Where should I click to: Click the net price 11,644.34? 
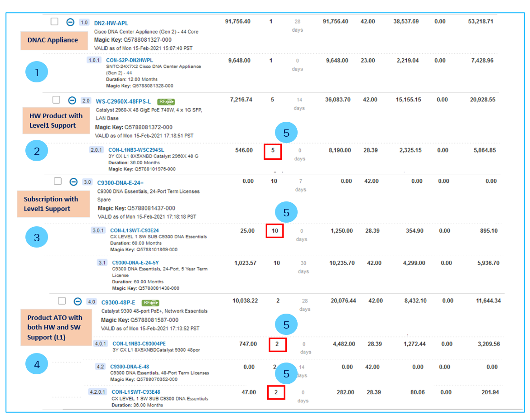[488, 301]
